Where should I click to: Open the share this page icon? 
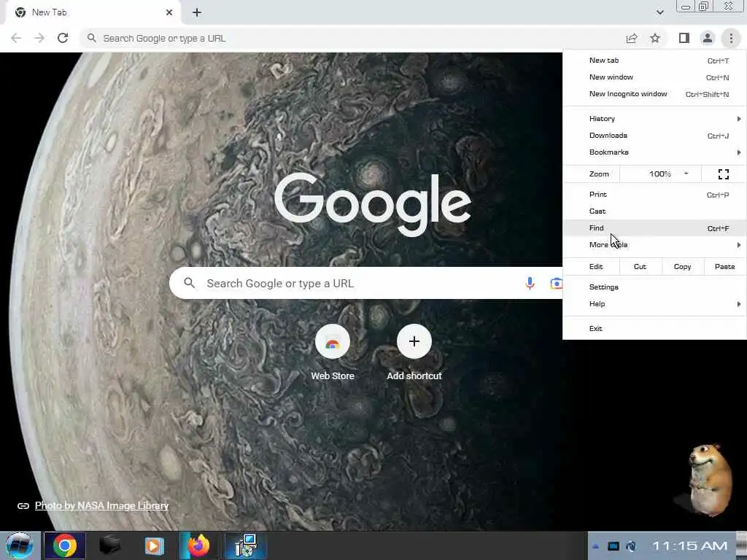click(632, 38)
